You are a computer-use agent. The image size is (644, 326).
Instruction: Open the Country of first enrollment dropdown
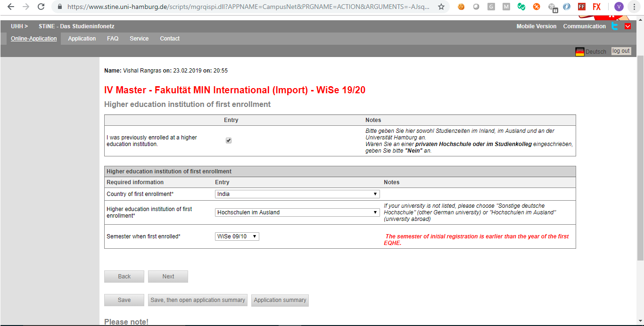point(297,194)
